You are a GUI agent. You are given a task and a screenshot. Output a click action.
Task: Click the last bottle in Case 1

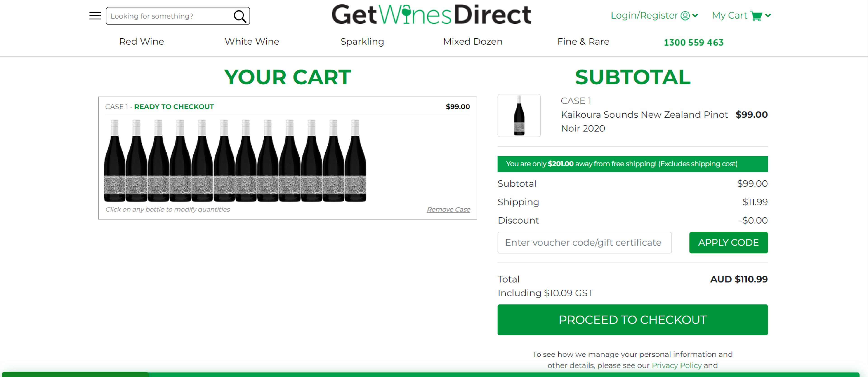355,161
